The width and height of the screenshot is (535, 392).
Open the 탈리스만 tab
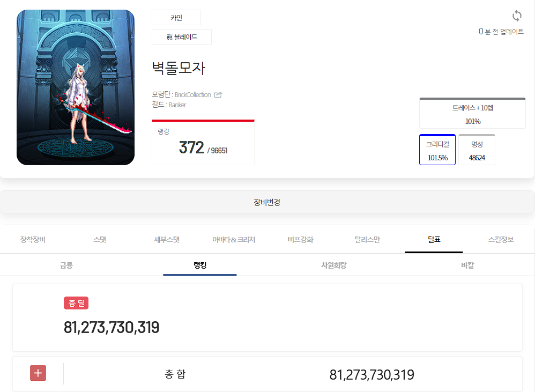click(x=367, y=240)
